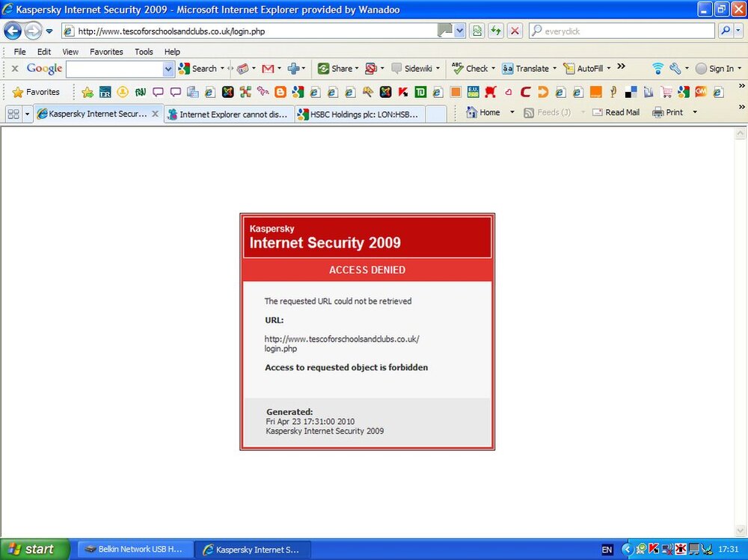Click the shopping cart favorite icon
The width and height of the screenshot is (748, 560).
coord(666,92)
